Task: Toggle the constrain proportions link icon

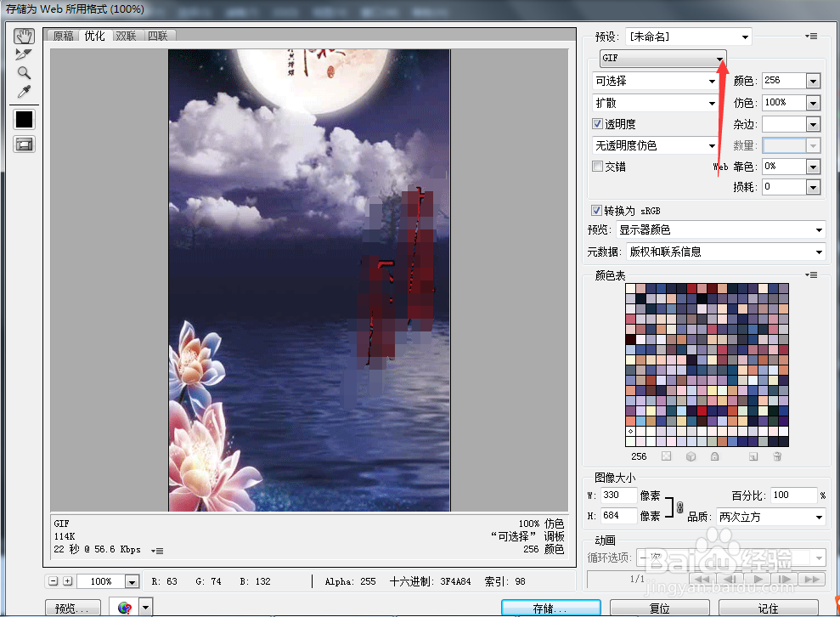Action: click(679, 507)
